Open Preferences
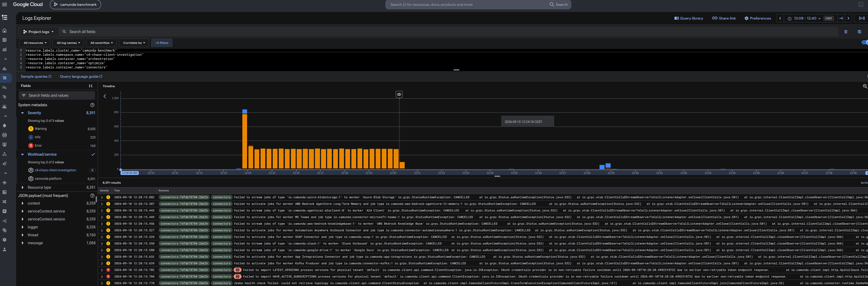 point(757,18)
